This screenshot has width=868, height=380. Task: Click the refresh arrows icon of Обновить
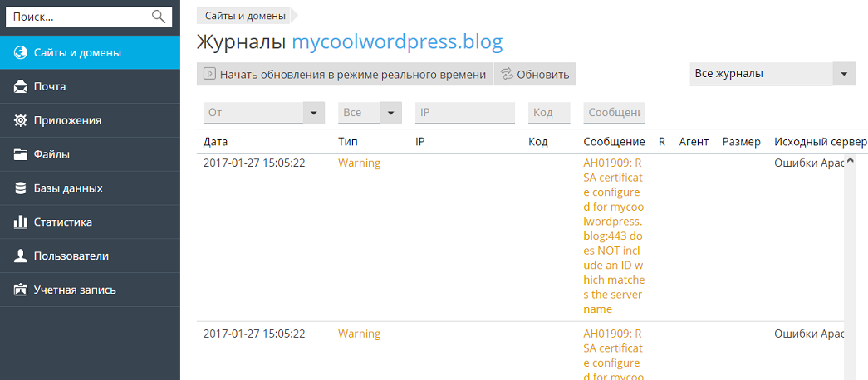(x=507, y=74)
